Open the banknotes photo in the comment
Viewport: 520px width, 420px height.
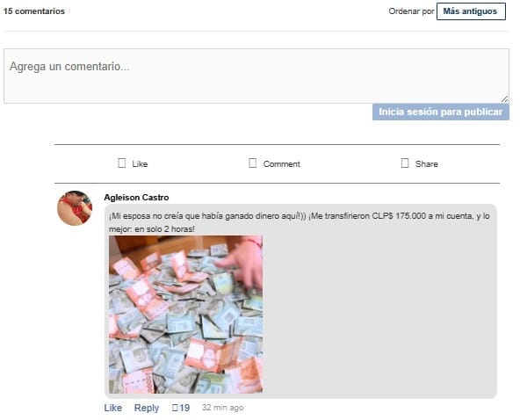tap(185, 315)
